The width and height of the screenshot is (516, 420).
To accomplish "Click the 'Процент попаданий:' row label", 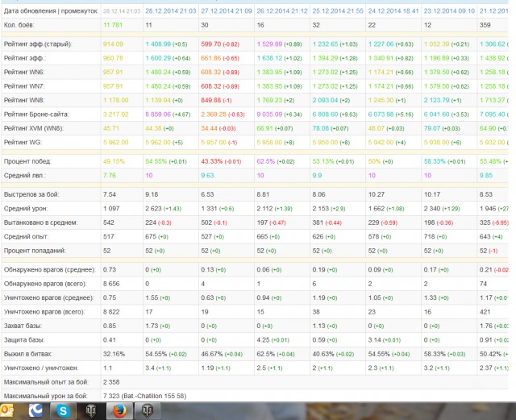I will tap(35, 251).
